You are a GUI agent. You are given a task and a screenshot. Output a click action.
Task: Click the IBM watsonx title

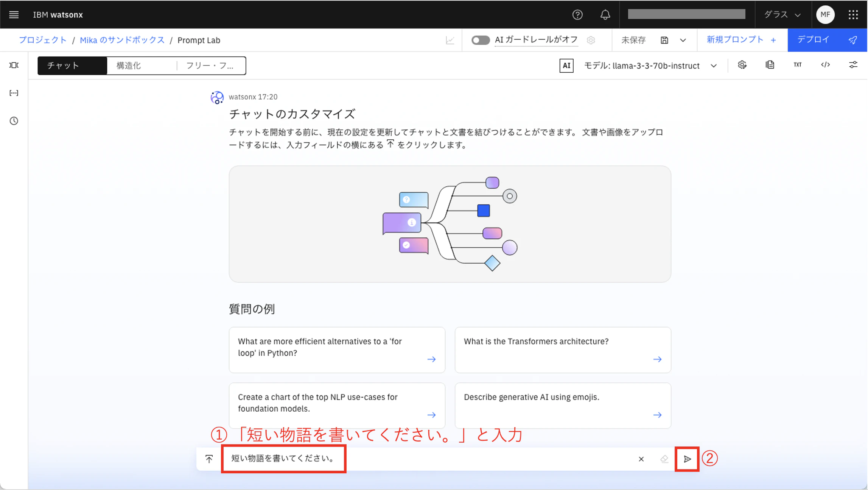pyautogui.click(x=58, y=14)
